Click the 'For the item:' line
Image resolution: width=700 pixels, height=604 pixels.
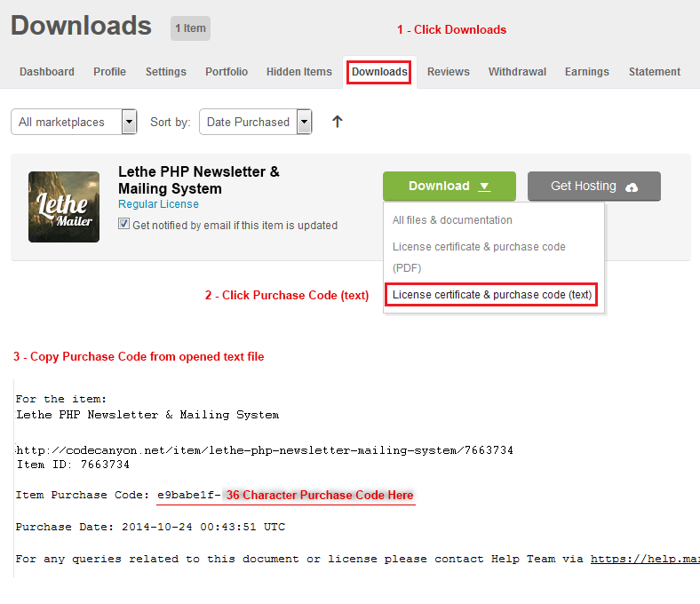tap(61, 399)
